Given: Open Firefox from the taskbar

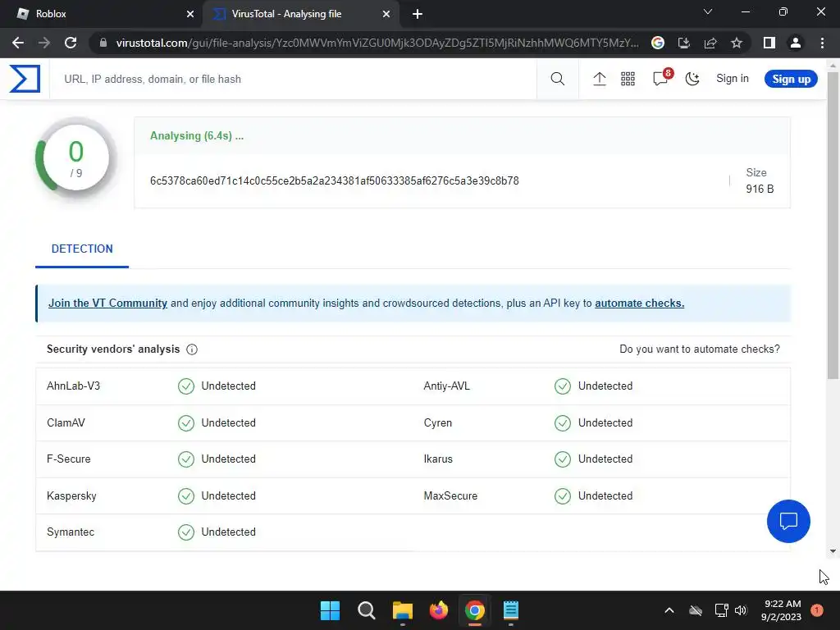Looking at the screenshot, I should point(439,610).
